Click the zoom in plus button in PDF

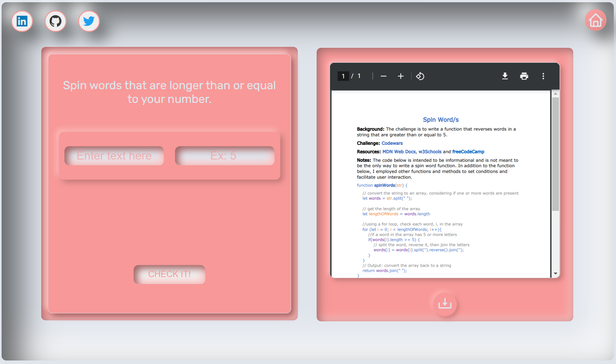coord(400,77)
